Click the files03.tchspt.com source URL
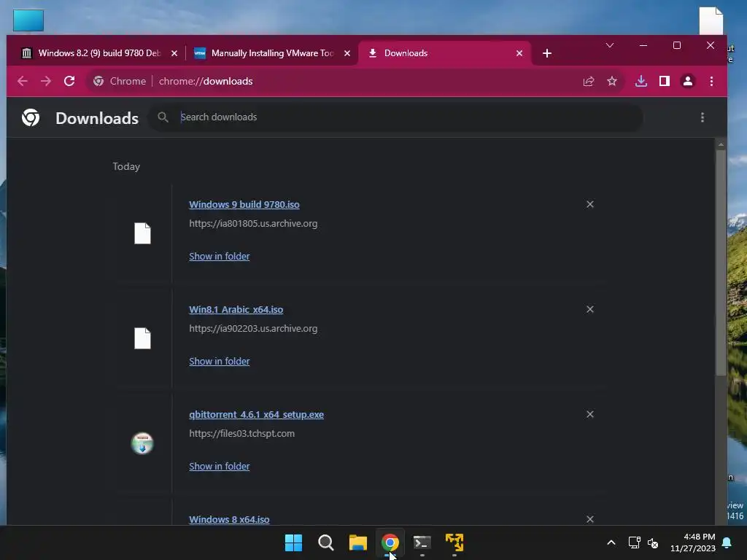The height and width of the screenshot is (560, 747). point(241,433)
